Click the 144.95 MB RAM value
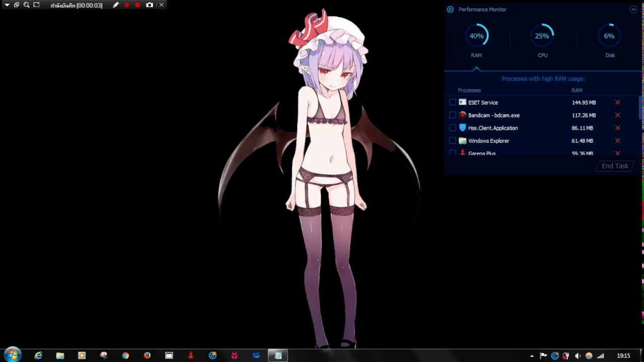 (584, 103)
